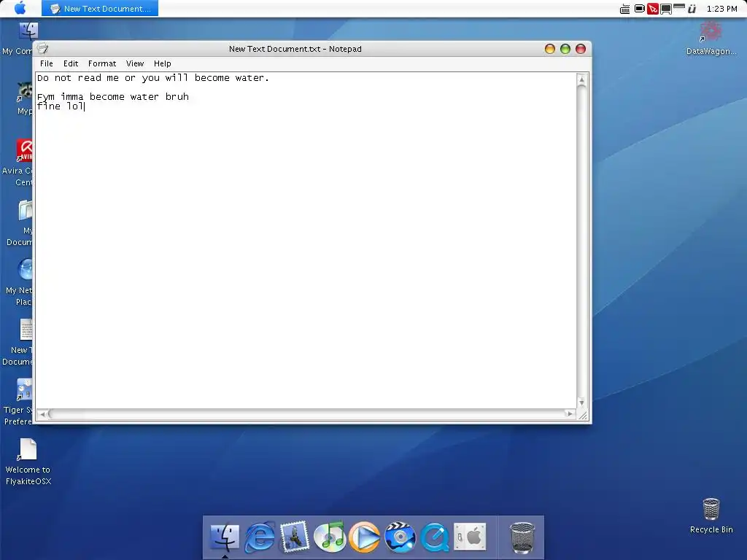This screenshot has width=747, height=560.
Task: Click the line 'Do not read me or you will become water.'
Action: tap(153, 77)
